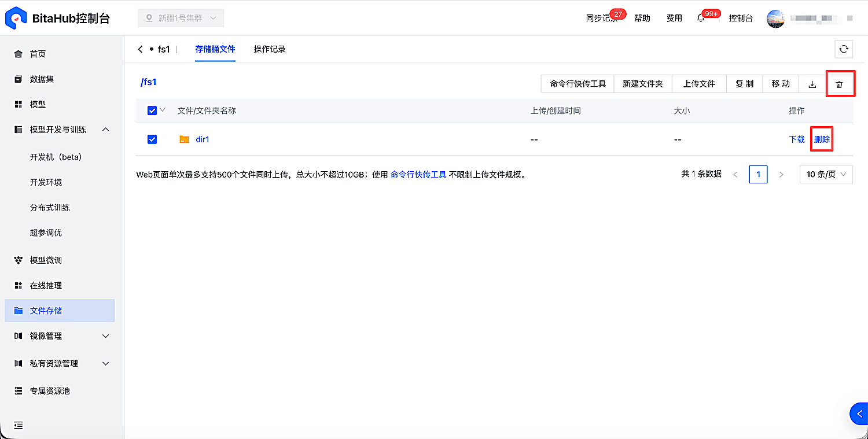Viewport: 868px width, 439px height.
Task: Go to previous page arrow in pagination
Action: (x=735, y=174)
